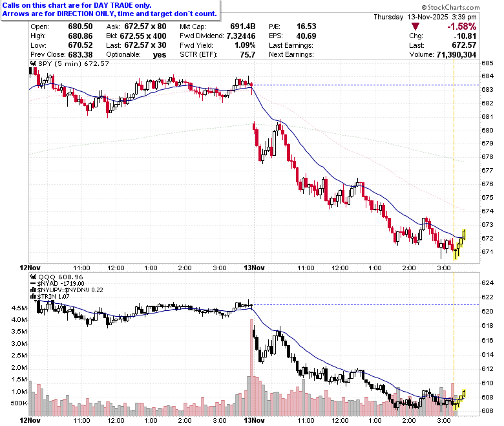Viewport: 504px width, 426px height.
Task: Click the 685 price level on SPY axis
Action: click(x=487, y=63)
